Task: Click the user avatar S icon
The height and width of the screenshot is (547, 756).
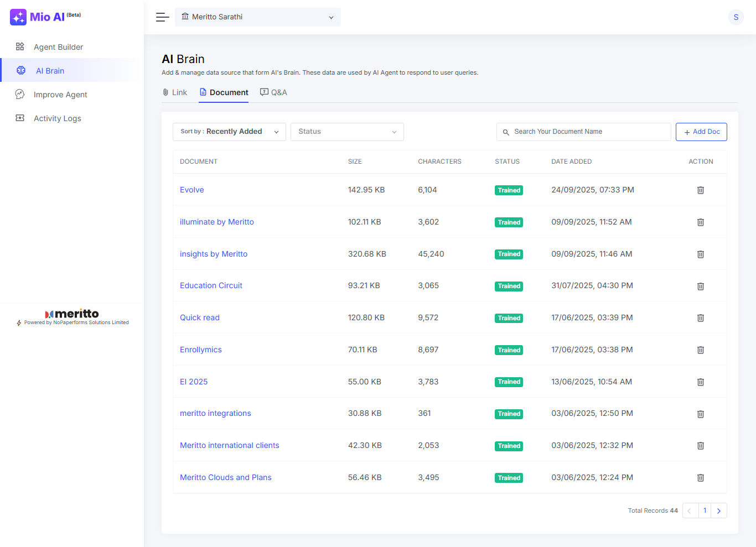Action: 736,17
